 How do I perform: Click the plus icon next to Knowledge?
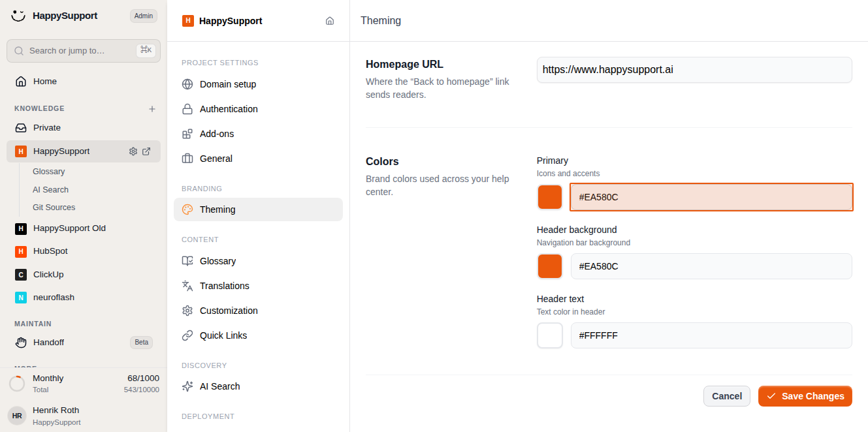pos(152,109)
